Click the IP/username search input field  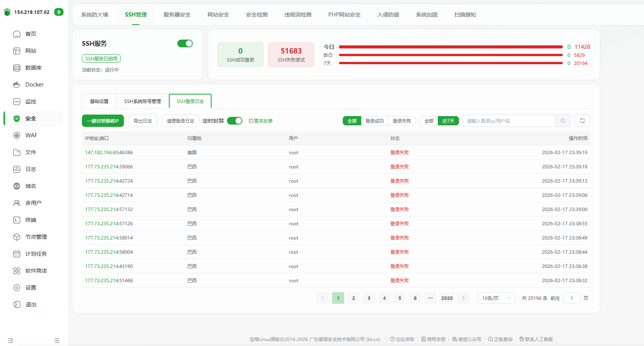[509, 121]
